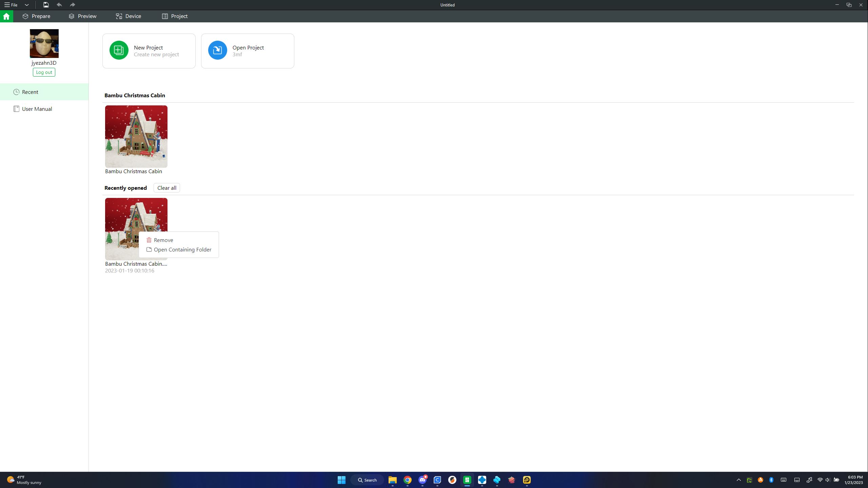Image resolution: width=868 pixels, height=488 pixels.
Task: Open Bluetooth from the system tray
Action: pyautogui.click(x=771, y=480)
